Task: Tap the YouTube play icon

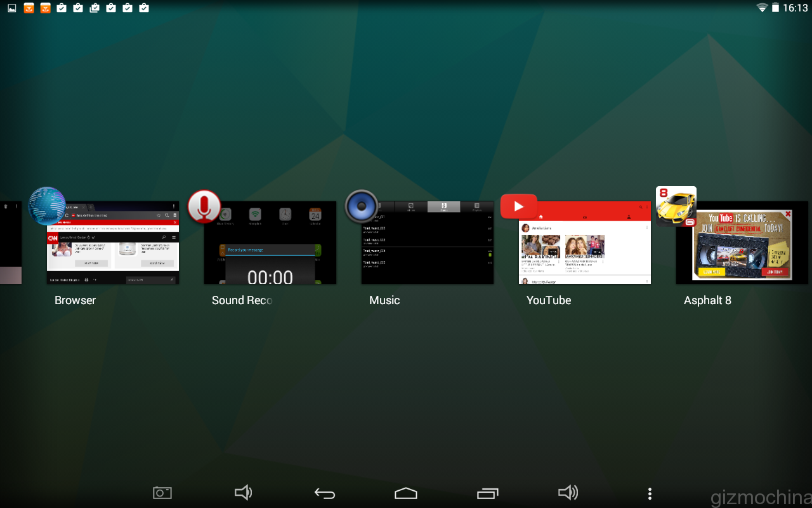Action: pyautogui.click(x=518, y=206)
